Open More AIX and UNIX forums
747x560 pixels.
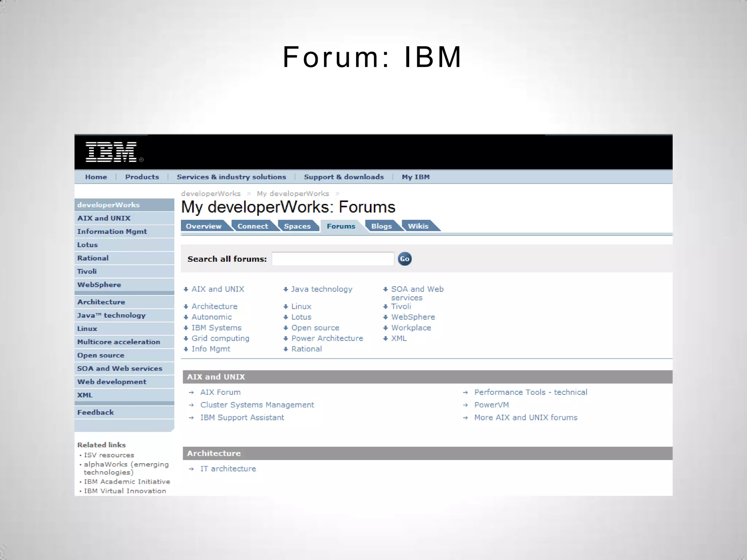pos(526,418)
